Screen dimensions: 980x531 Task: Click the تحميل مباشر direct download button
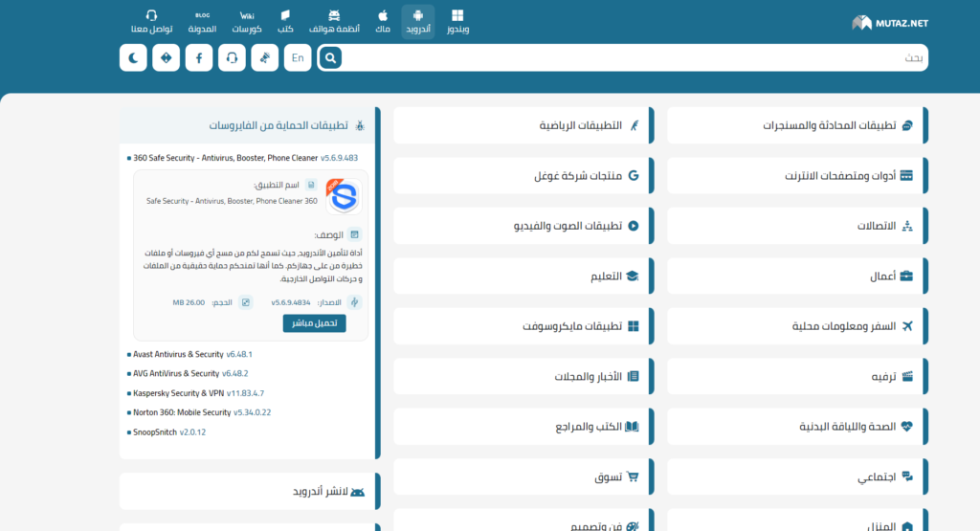[x=314, y=323]
